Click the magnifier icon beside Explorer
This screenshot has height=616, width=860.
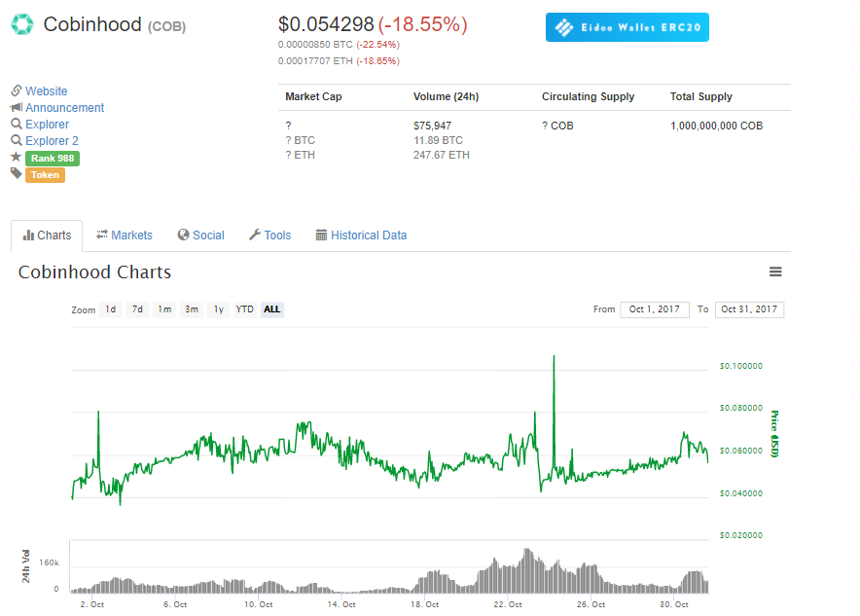click(x=17, y=124)
